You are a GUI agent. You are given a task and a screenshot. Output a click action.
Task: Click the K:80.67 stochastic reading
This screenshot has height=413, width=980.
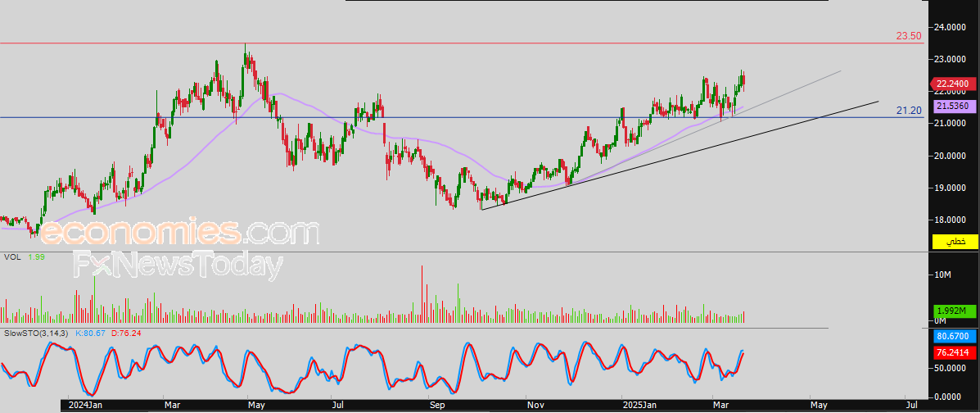pos(91,333)
